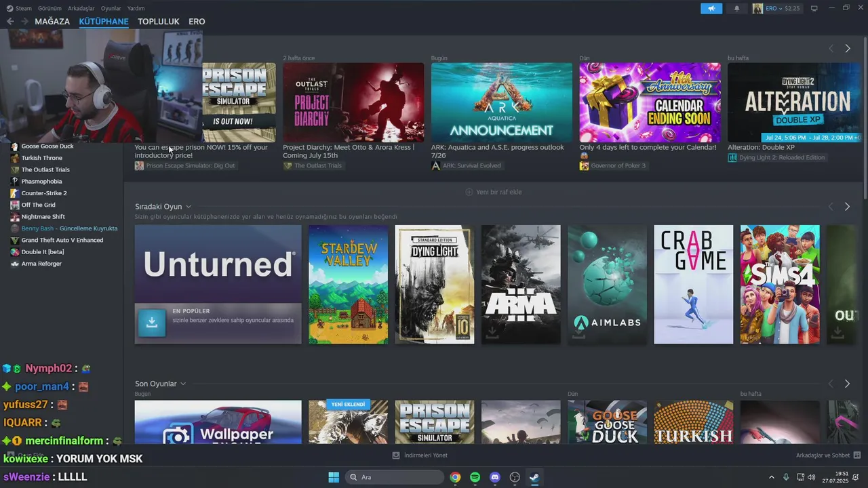Open the Oyunlar menu
Viewport: 868px width, 488px height.
[x=111, y=8]
